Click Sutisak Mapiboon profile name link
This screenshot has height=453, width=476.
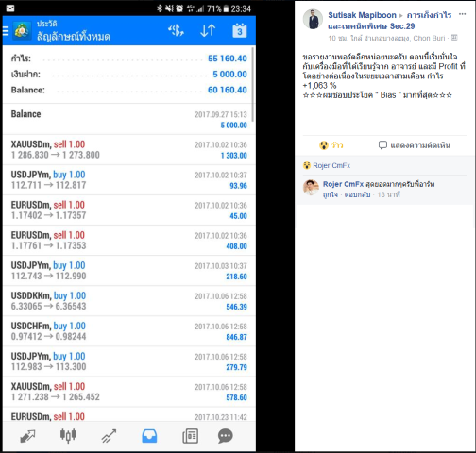point(362,15)
